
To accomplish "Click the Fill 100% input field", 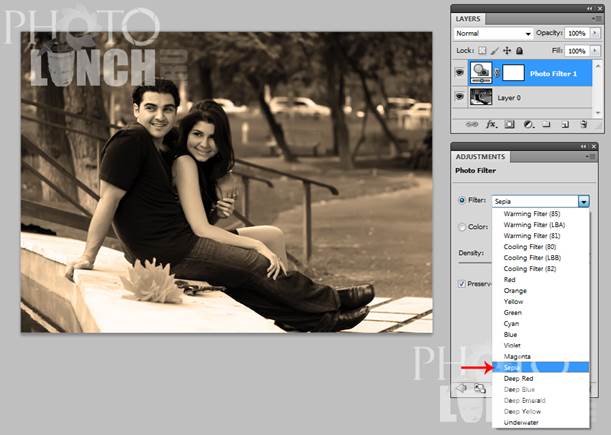I will click(x=577, y=51).
